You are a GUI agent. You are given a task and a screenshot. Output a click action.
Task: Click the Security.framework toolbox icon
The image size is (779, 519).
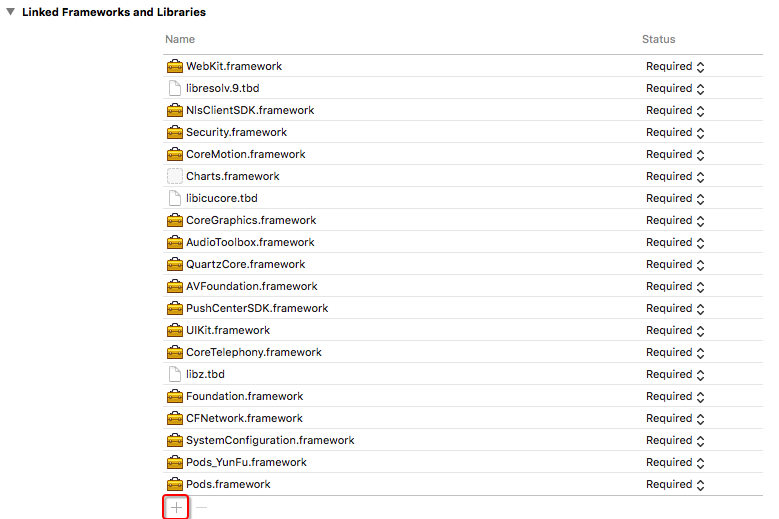175,132
